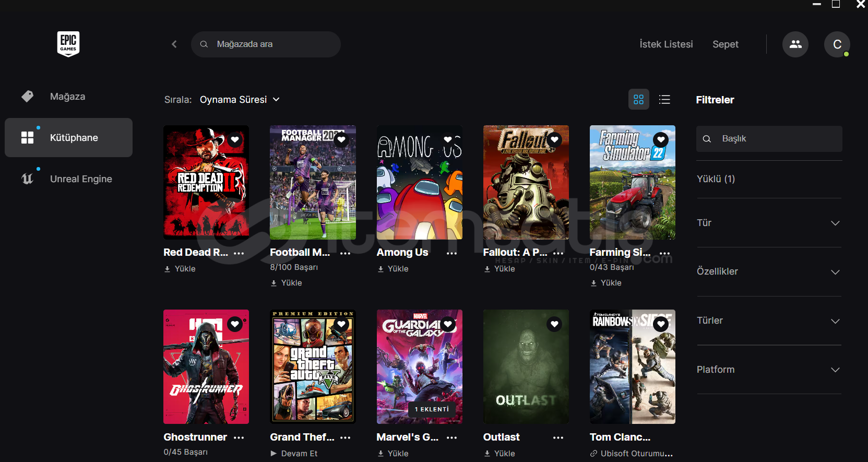Open more options for Farming Simulator

point(665,253)
